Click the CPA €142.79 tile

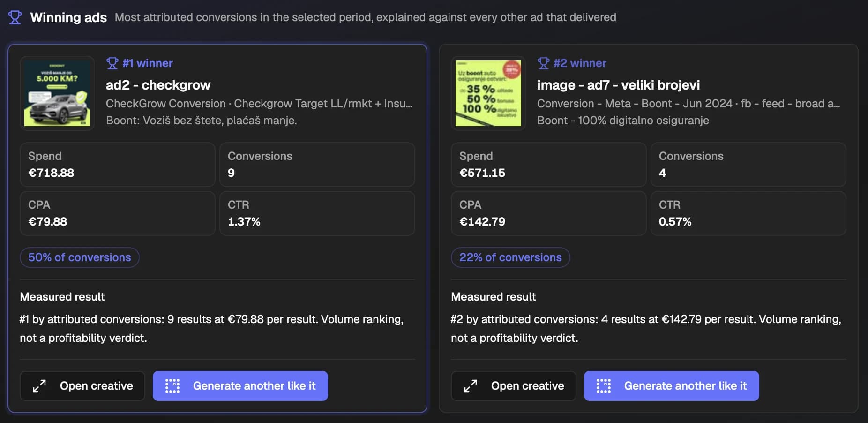click(x=549, y=213)
